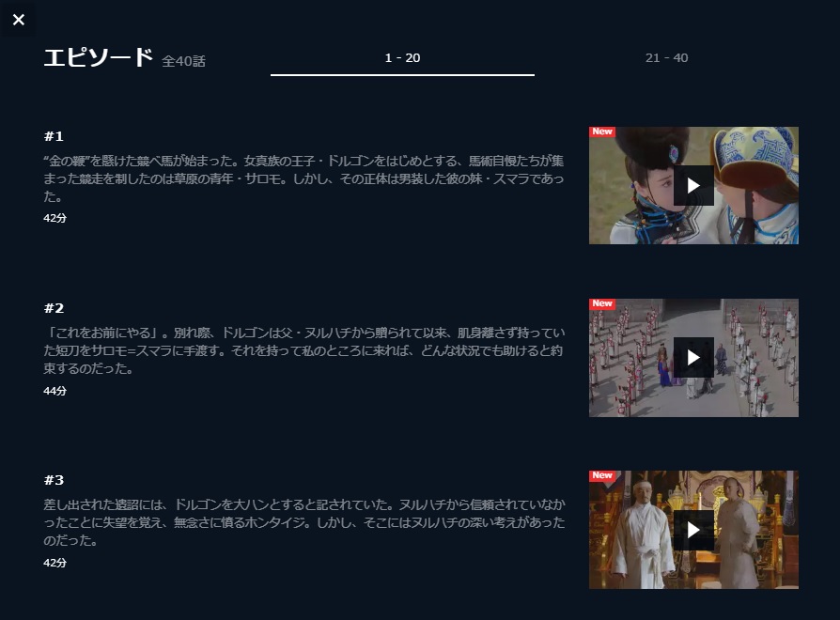The width and height of the screenshot is (840, 620).
Task: Select episode #1 description about the horse race
Action: click(x=303, y=178)
